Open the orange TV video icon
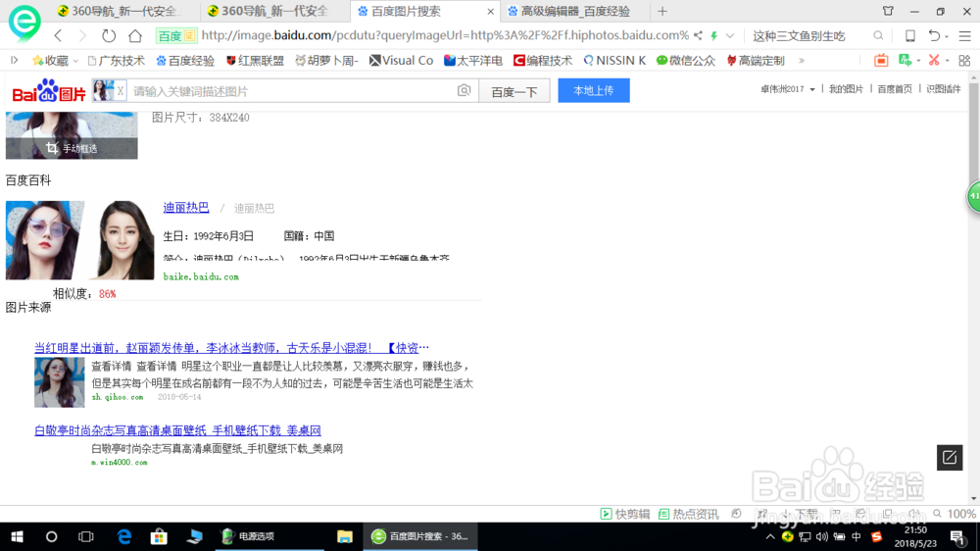 [x=881, y=60]
